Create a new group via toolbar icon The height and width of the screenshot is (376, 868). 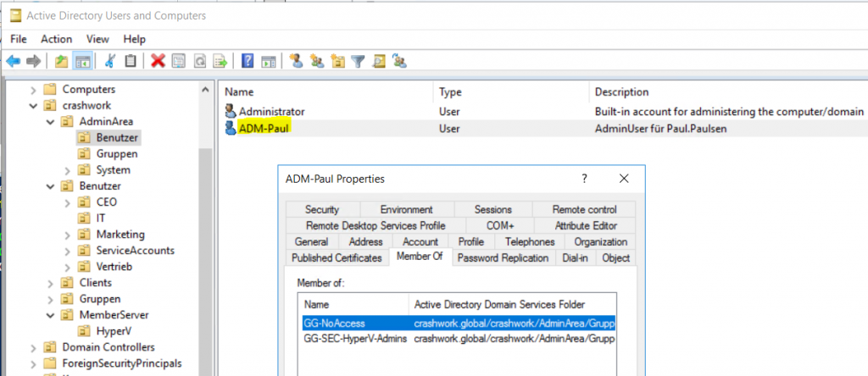coord(317,61)
